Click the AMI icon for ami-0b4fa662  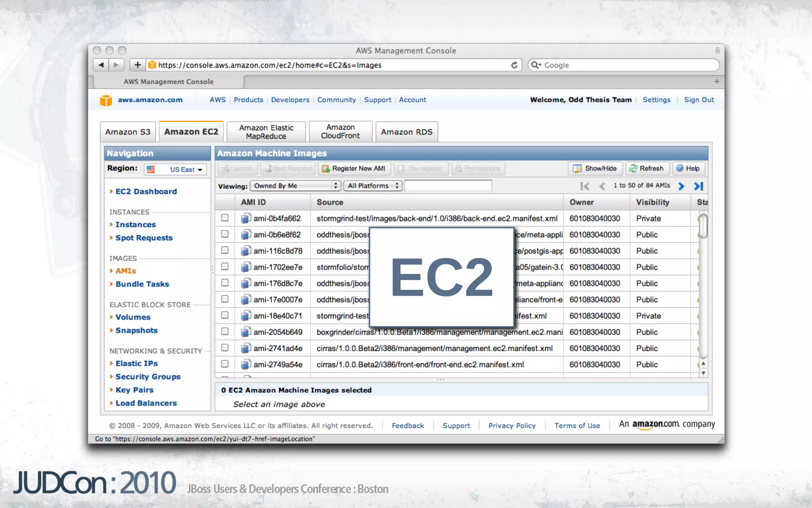point(246,218)
